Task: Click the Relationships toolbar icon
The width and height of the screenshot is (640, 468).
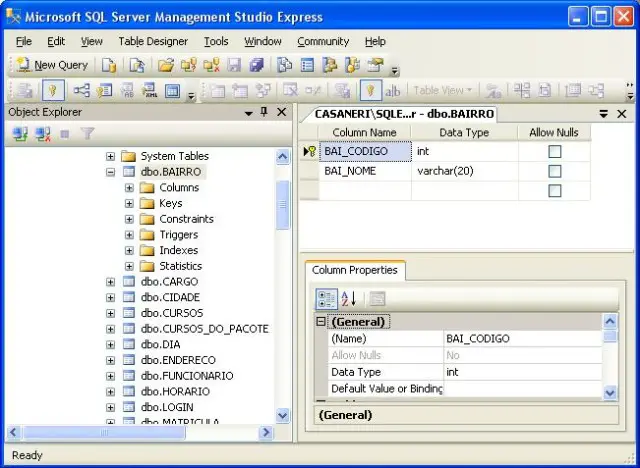Action: click(81, 91)
